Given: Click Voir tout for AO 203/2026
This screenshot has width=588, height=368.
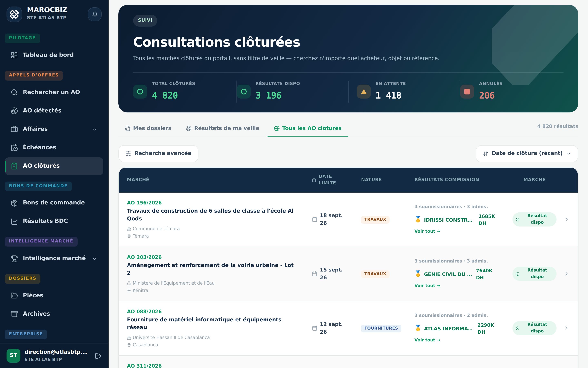Looking at the screenshot, I should coord(427,286).
